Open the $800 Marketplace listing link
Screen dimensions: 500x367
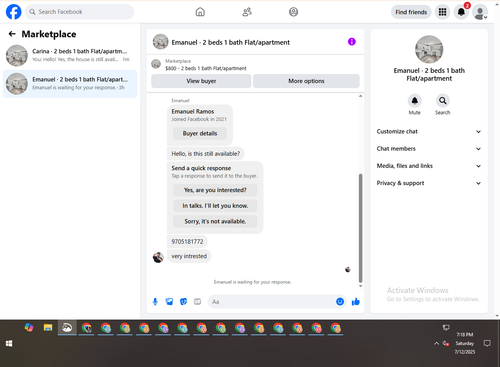pos(206,68)
